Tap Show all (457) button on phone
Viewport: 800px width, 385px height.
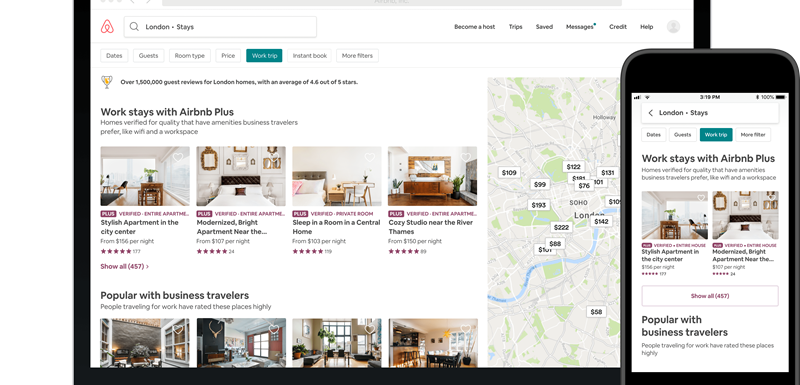(710, 296)
